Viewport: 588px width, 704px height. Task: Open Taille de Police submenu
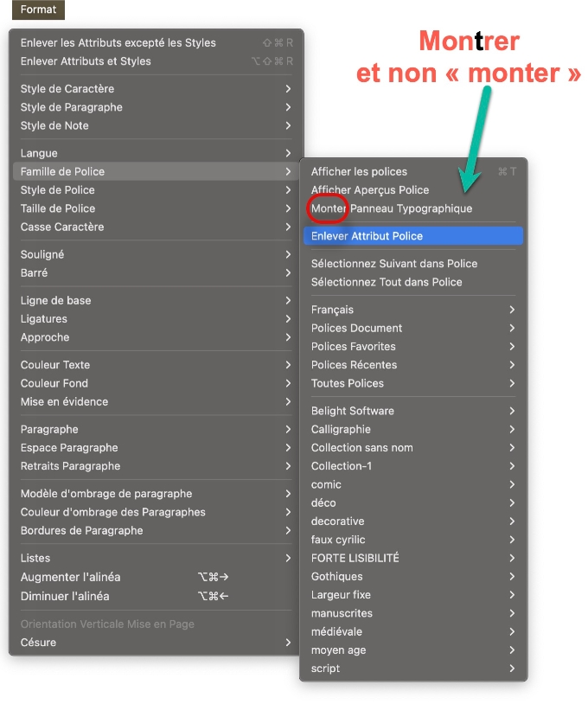[x=157, y=208]
